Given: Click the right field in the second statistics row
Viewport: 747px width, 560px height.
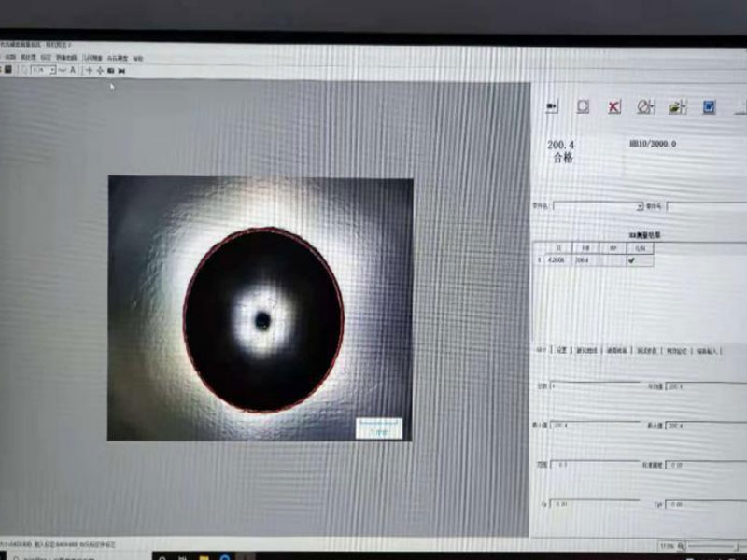Looking at the screenshot, I should [707, 426].
